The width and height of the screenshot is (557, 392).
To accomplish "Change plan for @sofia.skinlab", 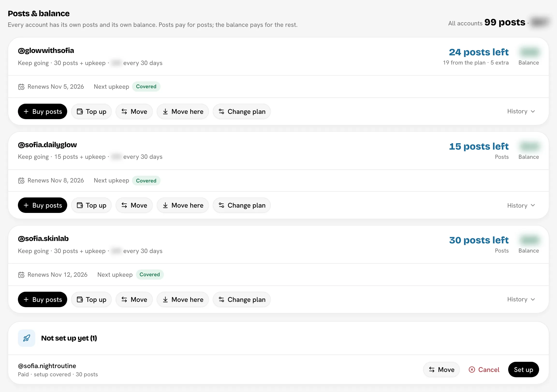I will tap(242, 299).
